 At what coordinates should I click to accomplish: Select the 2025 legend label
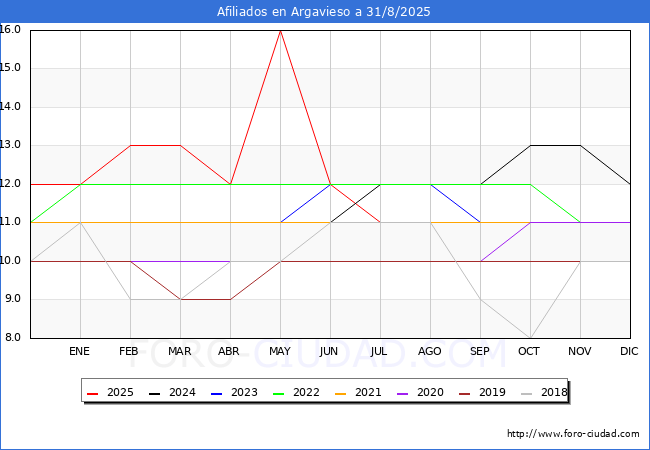click(120, 392)
